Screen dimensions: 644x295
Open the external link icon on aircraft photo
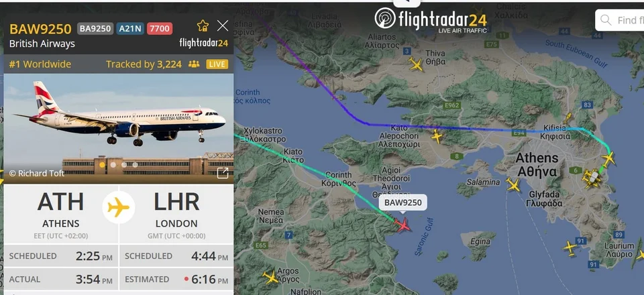pos(222,173)
